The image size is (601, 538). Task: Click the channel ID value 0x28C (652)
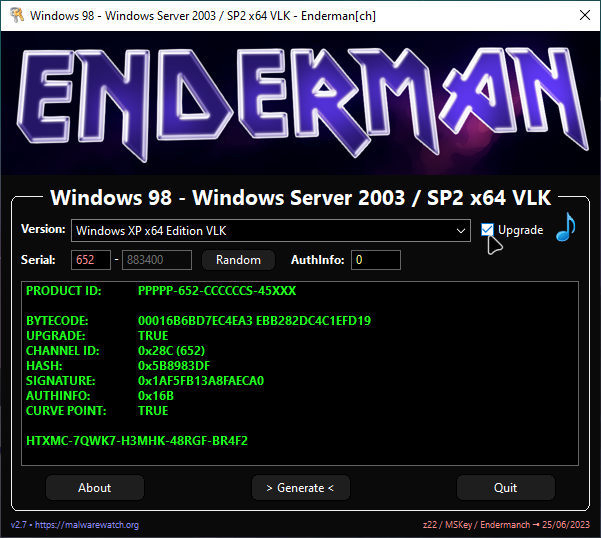171,351
